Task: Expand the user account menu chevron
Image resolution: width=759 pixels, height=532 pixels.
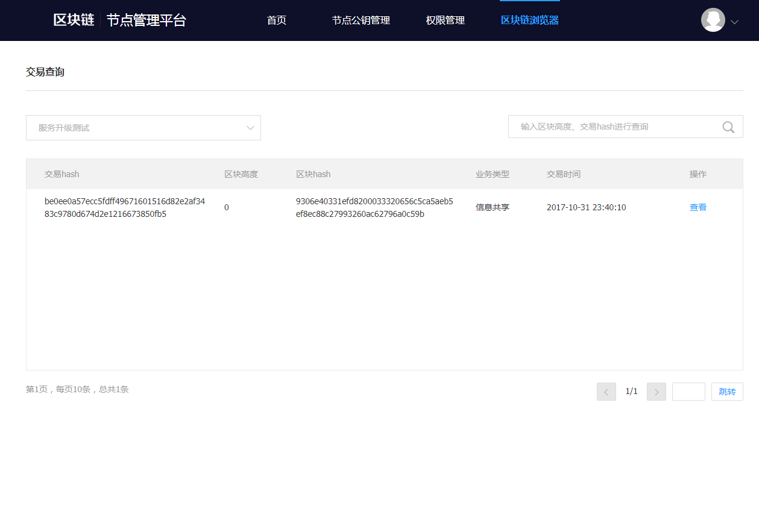Action: coord(734,22)
